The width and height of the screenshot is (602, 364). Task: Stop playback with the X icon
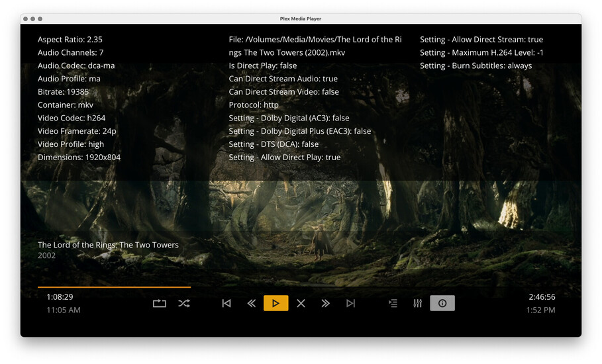pyautogui.click(x=301, y=303)
